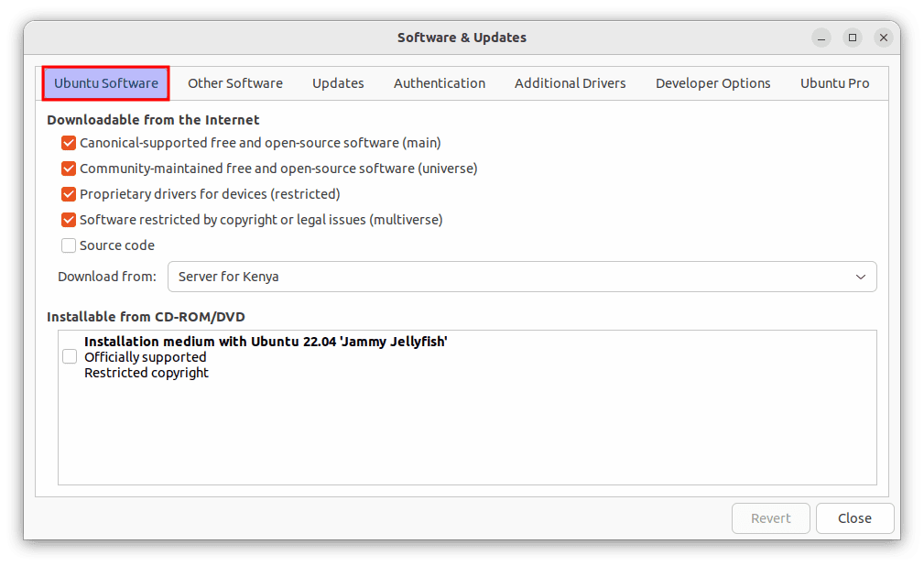Open the Additional Drivers tab
Image resolution: width=924 pixels, height=566 pixels.
tap(570, 82)
